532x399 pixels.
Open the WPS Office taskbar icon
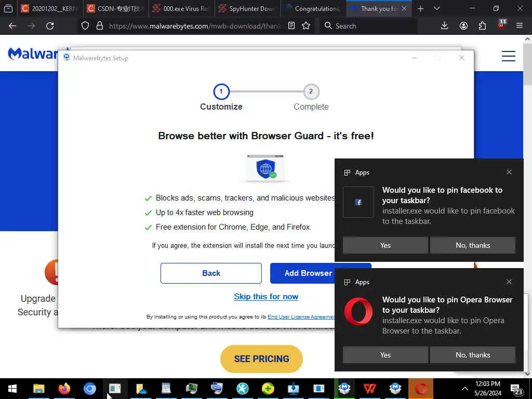pos(369,389)
